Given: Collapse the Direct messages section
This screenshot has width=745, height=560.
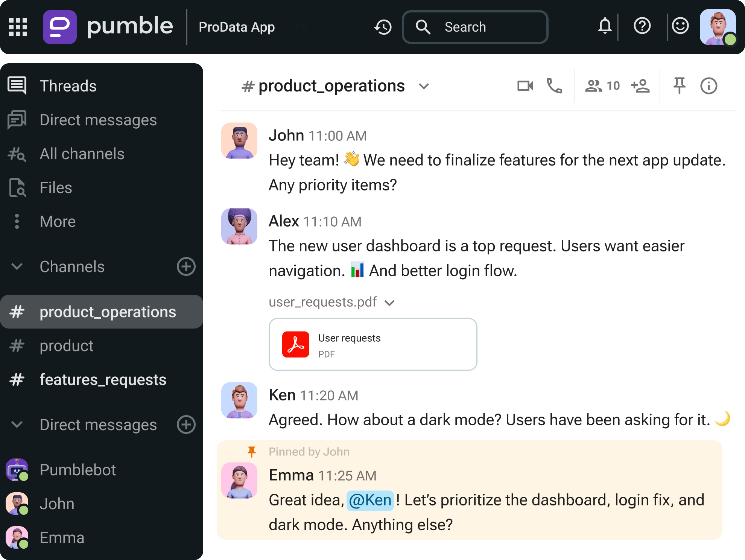Looking at the screenshot, I should (x=17, y=425).
